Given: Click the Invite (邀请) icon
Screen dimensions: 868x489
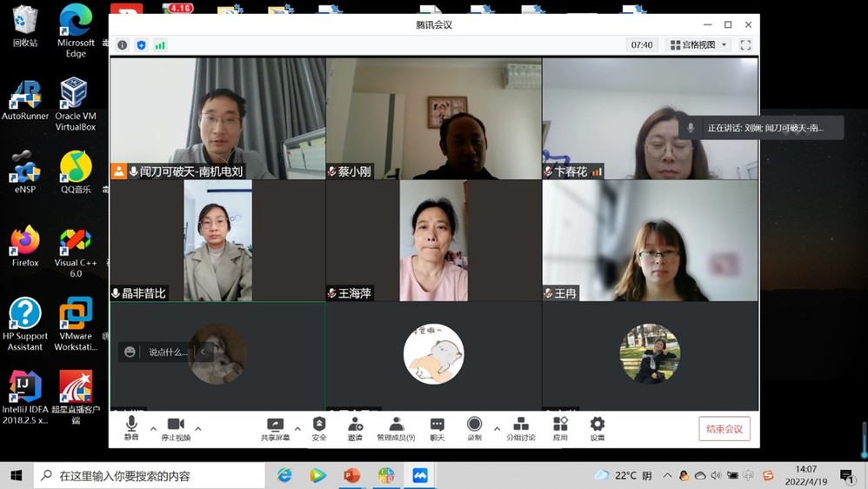Looking at the screenshot, I should (355, 427).
